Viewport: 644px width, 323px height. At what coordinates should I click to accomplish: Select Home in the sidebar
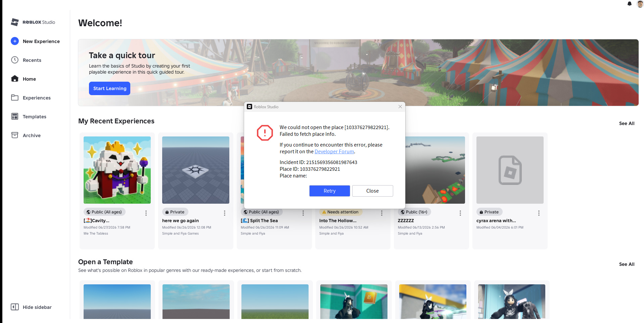click(29, 79)
